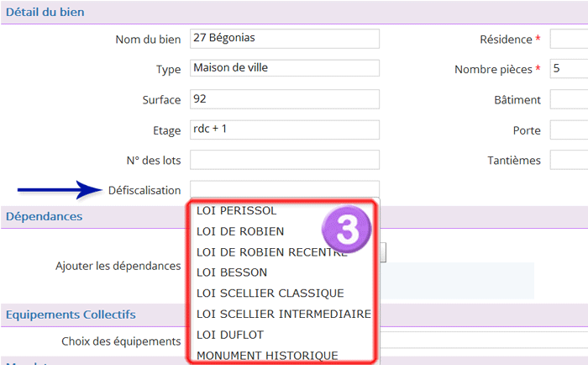Focus the Surface field with 92

click(285, 99)
